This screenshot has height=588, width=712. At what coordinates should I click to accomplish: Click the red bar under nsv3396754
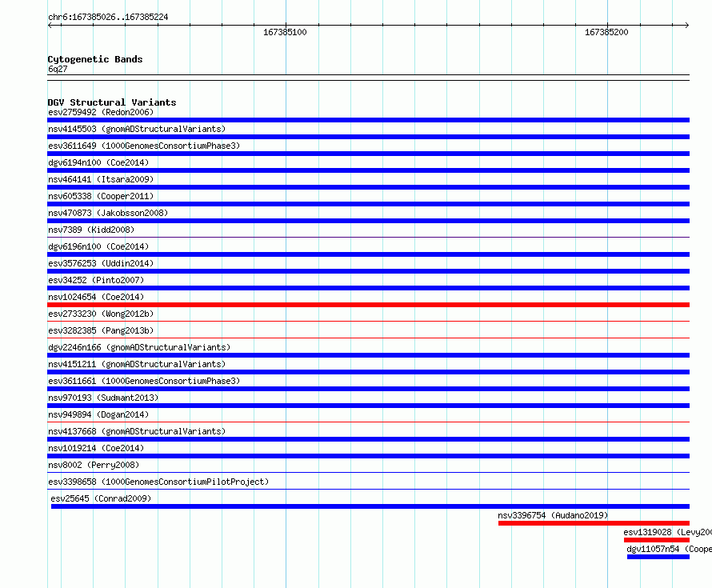(x=594, y=523)
